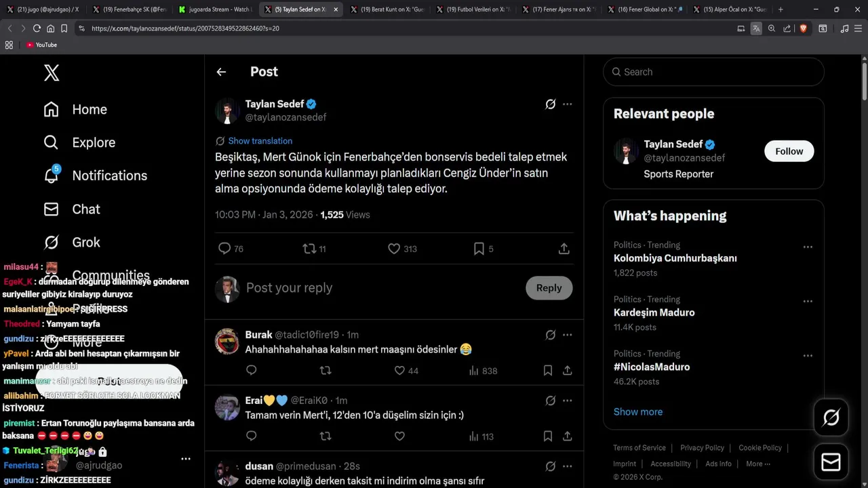Open the Kardeşim Maduro trend
Screen dimensions: 868x488
(x=654, y=312)
